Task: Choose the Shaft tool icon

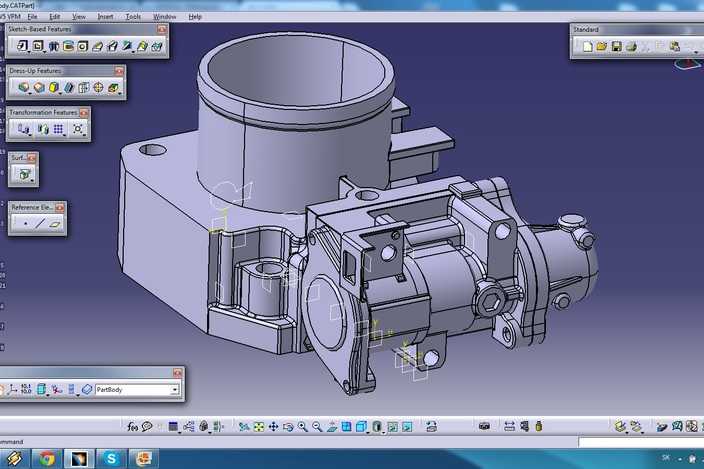Action: click(x=54, y=46)
